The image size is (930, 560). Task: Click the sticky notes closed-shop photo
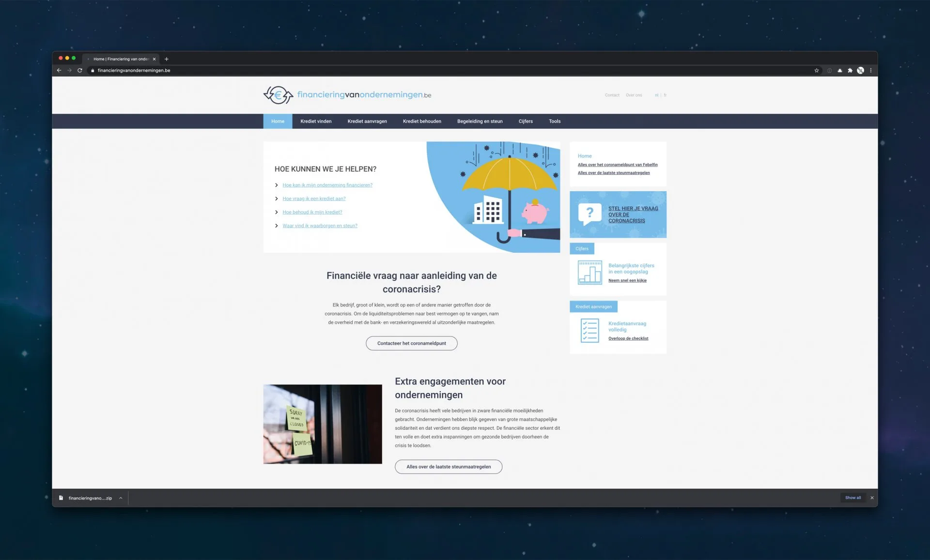pyautogui.click(x=323, y=424)
